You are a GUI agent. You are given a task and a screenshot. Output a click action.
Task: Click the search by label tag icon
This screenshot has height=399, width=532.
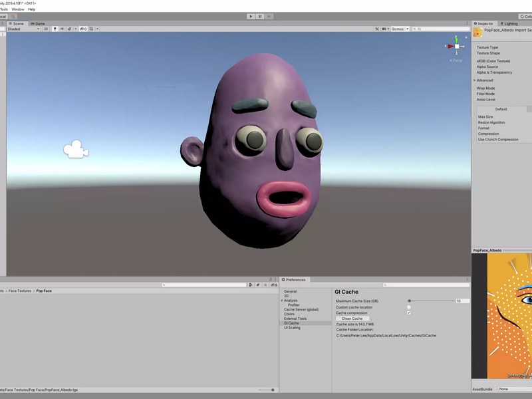click(258, 285)
